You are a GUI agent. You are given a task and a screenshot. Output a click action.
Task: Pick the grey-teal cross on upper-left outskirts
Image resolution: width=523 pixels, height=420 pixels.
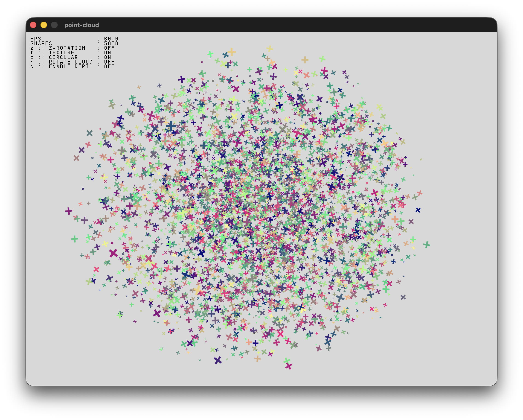click(x=90, y=133)
